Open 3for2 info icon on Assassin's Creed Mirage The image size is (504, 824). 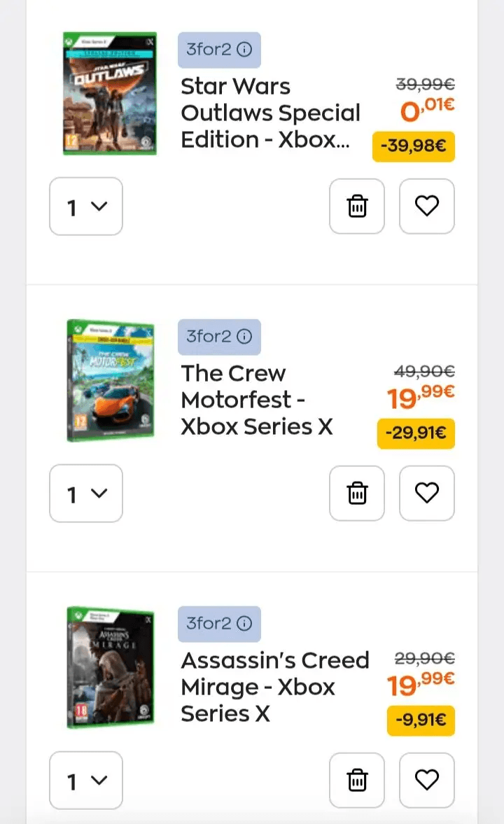[244, 623]
